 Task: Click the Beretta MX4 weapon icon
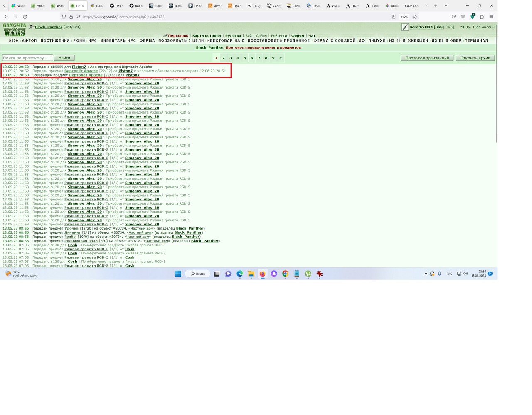(x=405, y=27)
